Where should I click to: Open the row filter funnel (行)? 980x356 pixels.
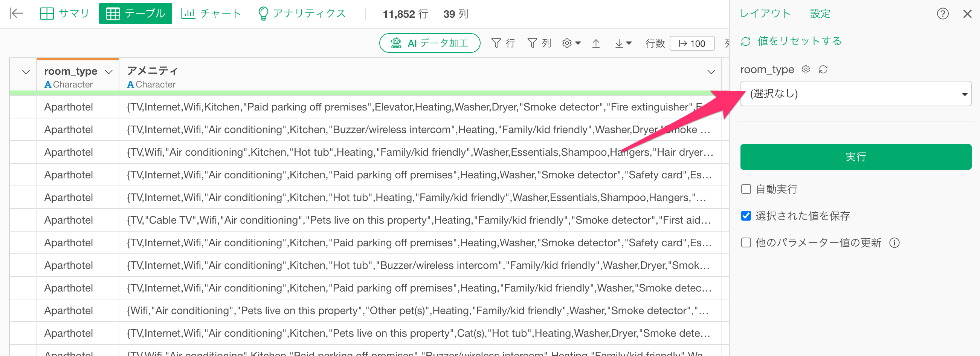pos(502,43)
